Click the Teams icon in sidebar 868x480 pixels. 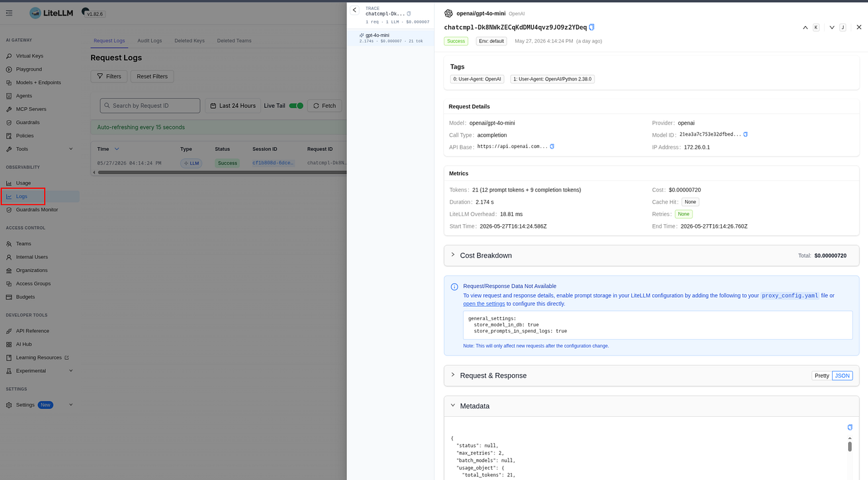coord(9,244)
